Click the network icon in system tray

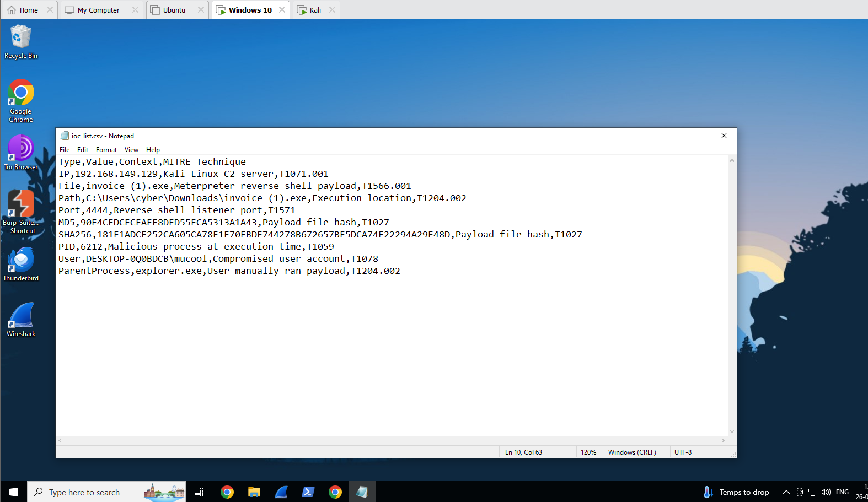(813, 492)
